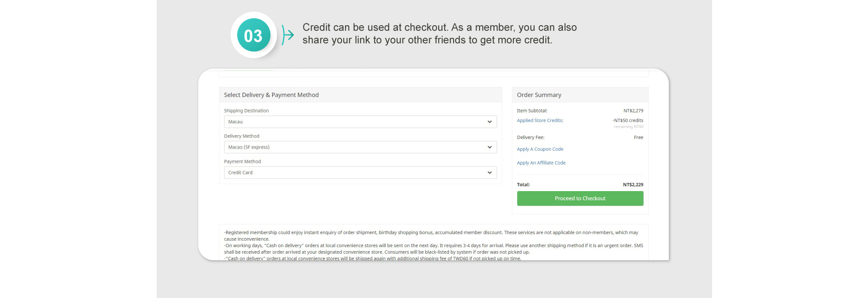Viewport: 868px width, 298px height.
Task: Open the Shipping Destination dropdown showing Macau
Action: (356, 122)
